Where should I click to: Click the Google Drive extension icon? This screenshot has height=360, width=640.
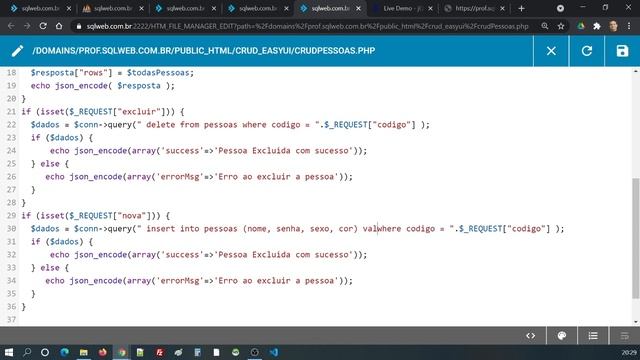click(581, 26)
